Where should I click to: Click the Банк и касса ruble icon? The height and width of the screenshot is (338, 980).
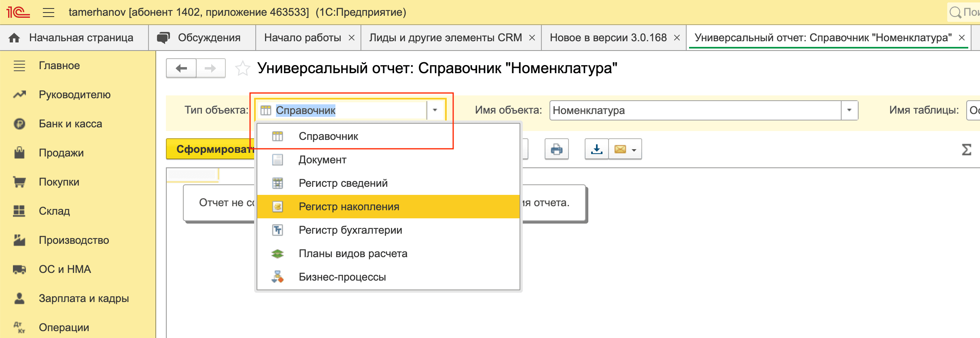pyautogui.click(x=19, y=124)
